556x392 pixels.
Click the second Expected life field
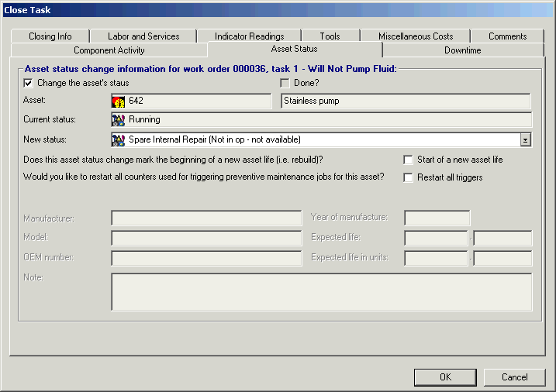(x=502, y=238)
